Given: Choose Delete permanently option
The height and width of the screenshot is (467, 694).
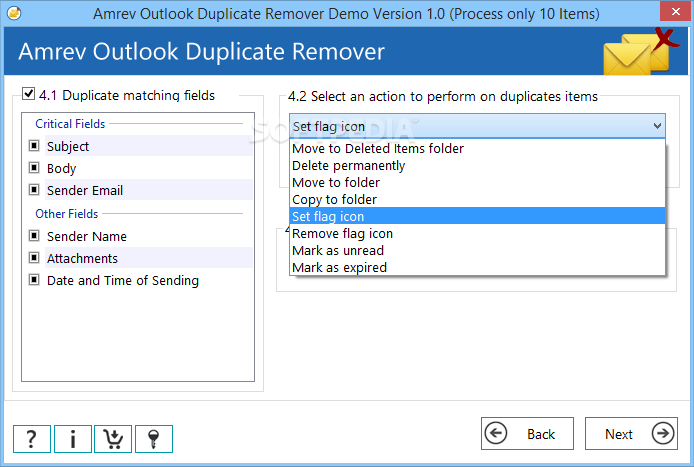Looking at the screenshot, I should (478, 166).
